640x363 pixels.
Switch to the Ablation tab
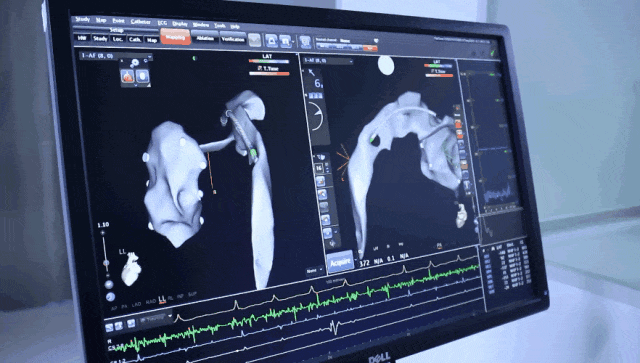coord(205,38)
